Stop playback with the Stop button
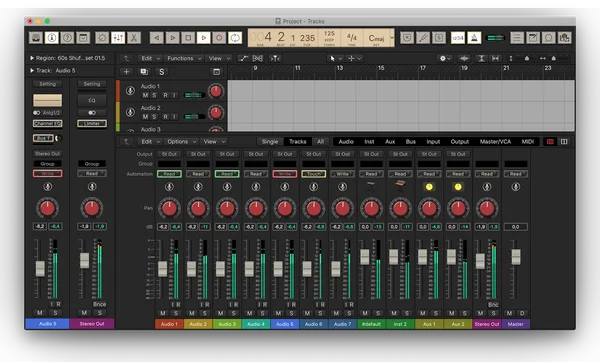The width and height of the screenshot is (600, 362). pyautogui.click(x=188, y=38)
